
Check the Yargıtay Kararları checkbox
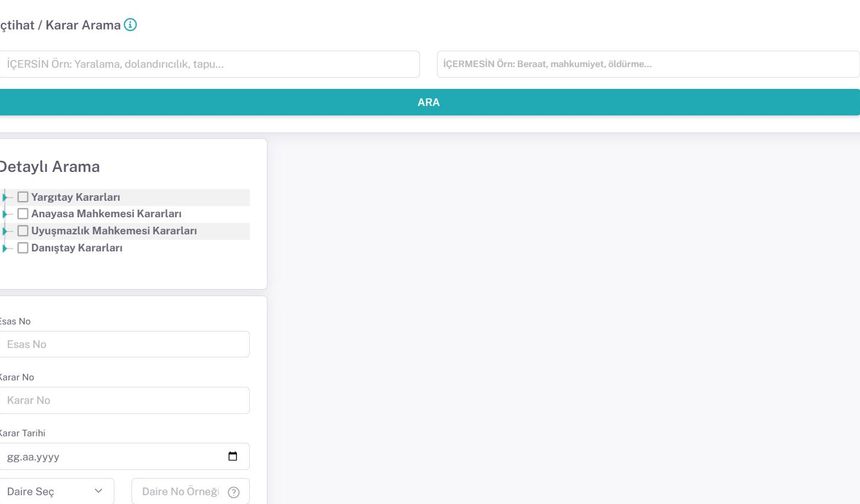(23, 197)
